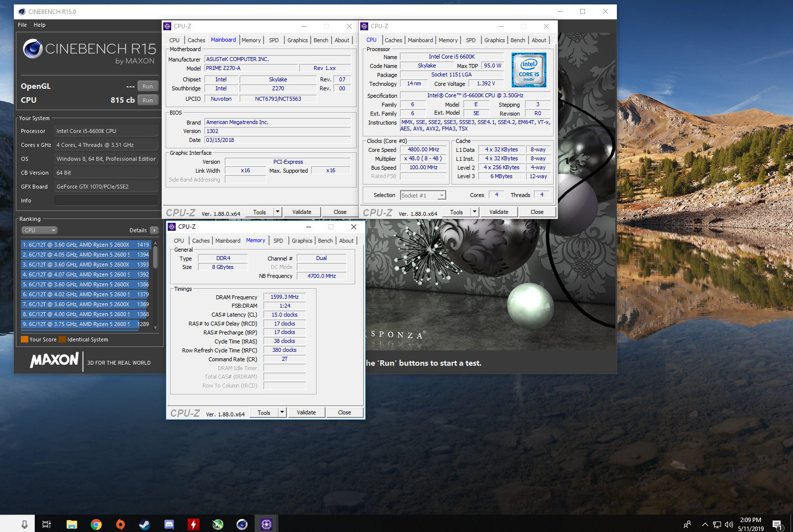Click Validate in the Mainboard CPU-Z window
793x532 pixels.
(302, 212)
